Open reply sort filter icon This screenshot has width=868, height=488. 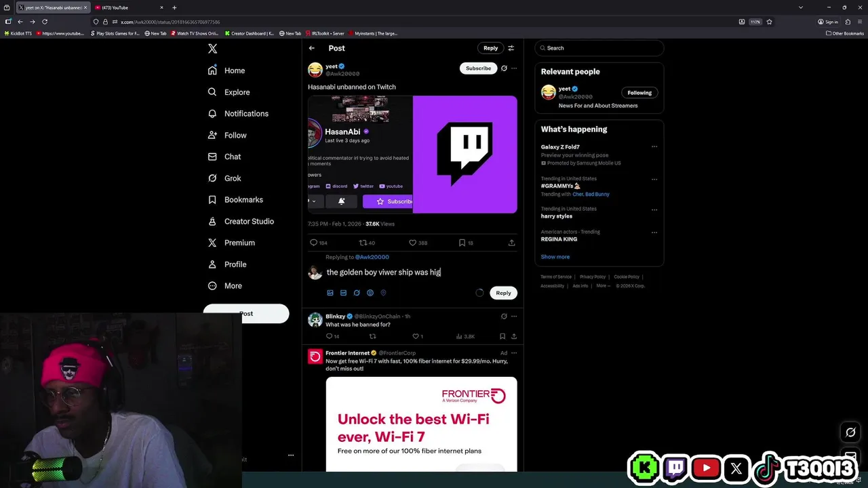[x=511, y=48]
